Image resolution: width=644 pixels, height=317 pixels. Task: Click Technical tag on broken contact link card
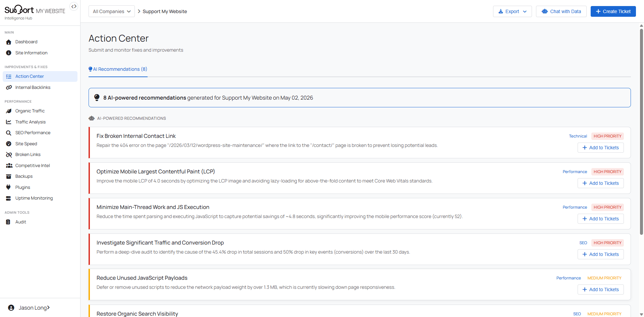(x=578, y=136)
